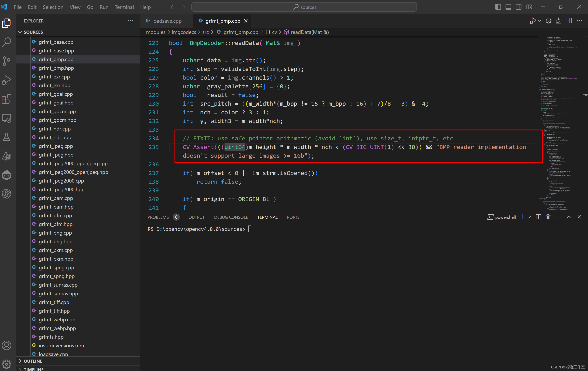Open the new terminal launch profile dropdown
The width and height of the screenshot is (588, 371).
coord(529,217)
